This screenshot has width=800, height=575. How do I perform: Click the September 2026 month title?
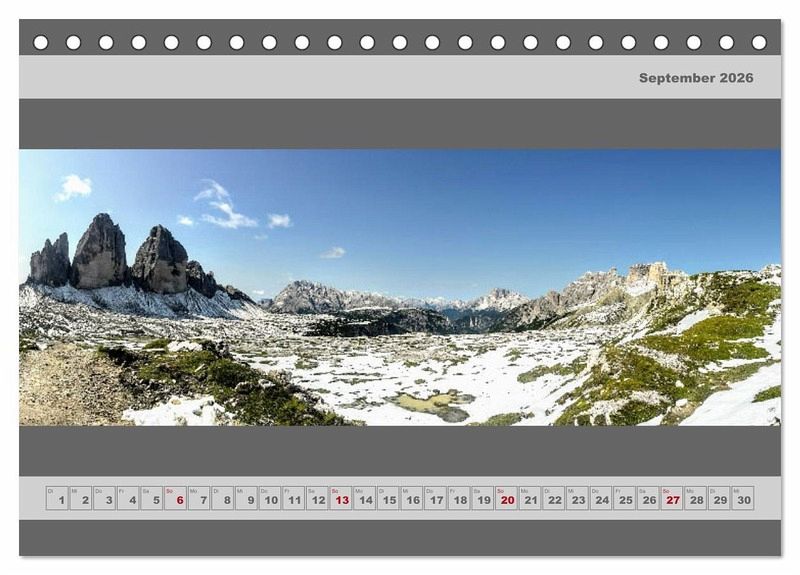(x=696, y=78)
